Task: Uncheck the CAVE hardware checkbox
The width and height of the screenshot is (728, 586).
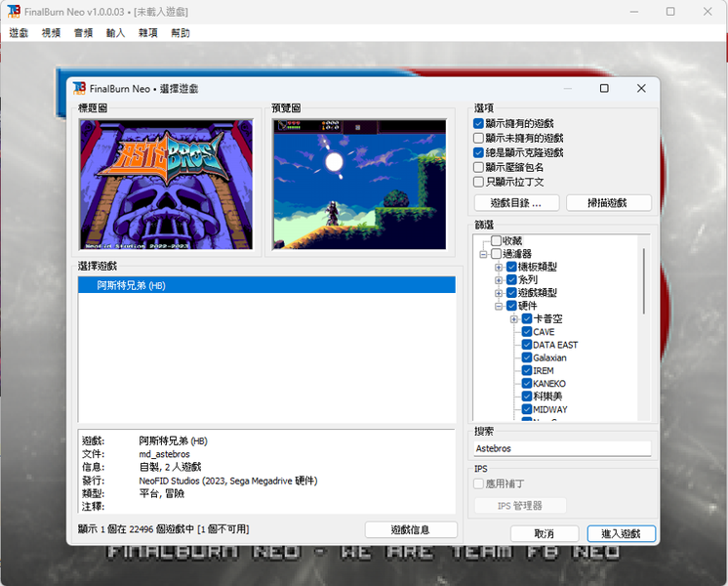Action: pos(527,332)
